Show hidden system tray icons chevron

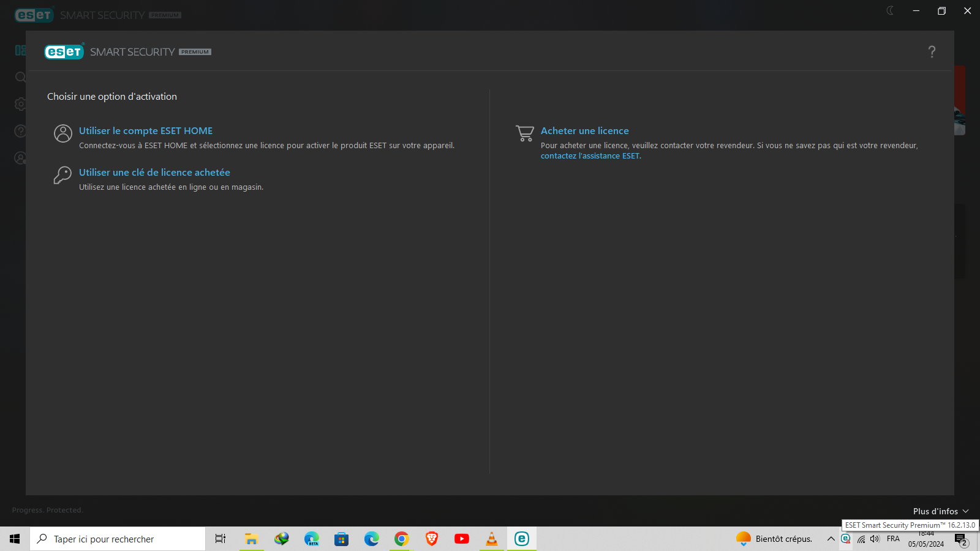[x=831, y=539]
